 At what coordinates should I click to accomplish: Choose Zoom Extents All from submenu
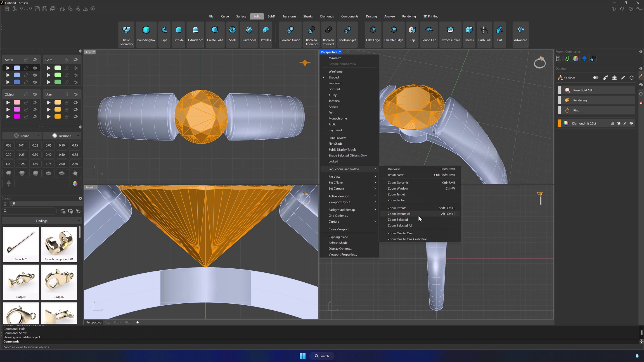pyautogui.click(x=399, y=214)
